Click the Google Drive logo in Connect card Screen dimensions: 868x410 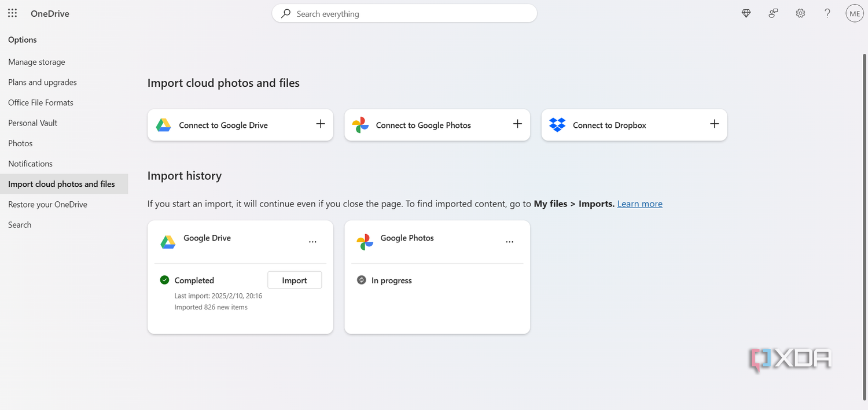tap(164, 125)
